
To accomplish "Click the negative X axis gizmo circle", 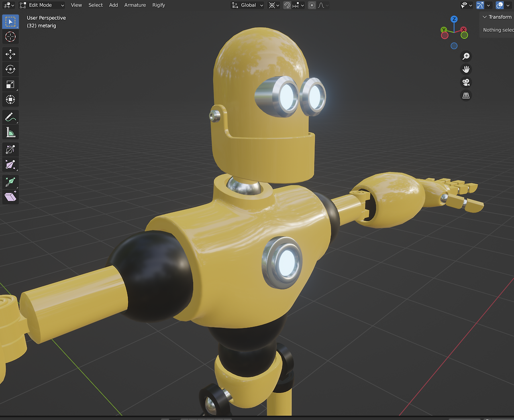I will [445, 35].
